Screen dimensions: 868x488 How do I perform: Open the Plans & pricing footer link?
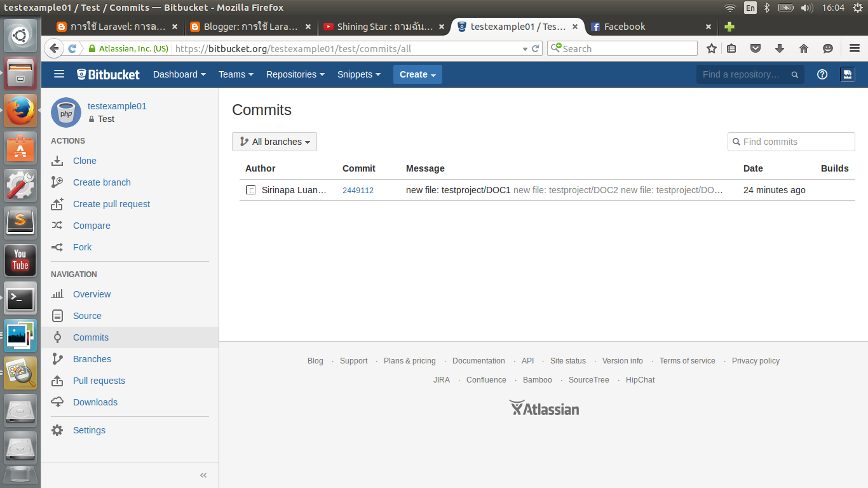pos(410,361)
